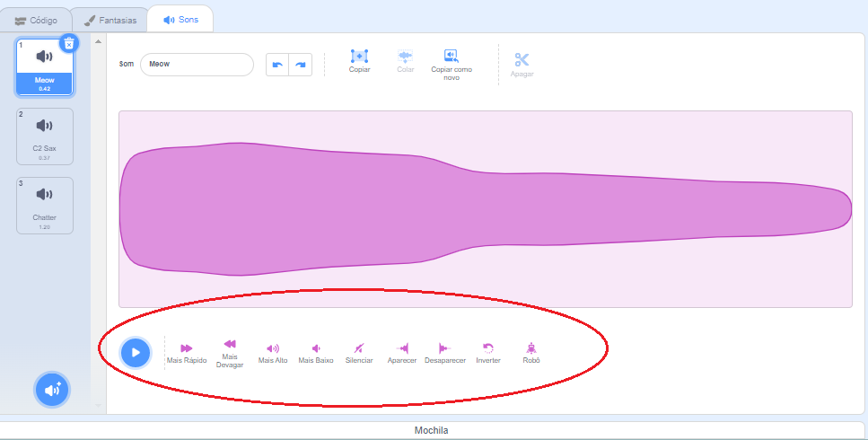Click Copiar como novo
868x440 pixels.
pyautogui.click(x=452, y=61)
